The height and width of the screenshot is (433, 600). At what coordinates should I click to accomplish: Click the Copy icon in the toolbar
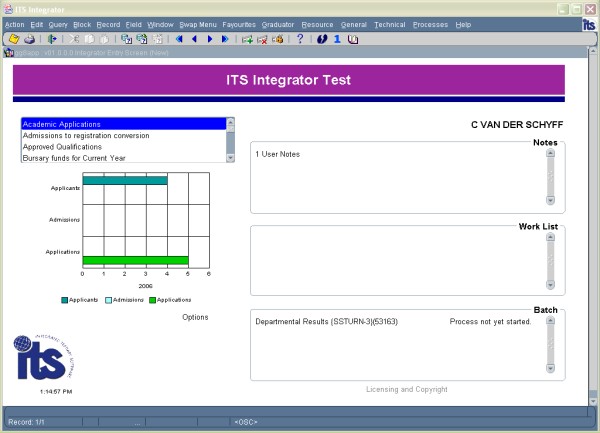click(89, 39)
